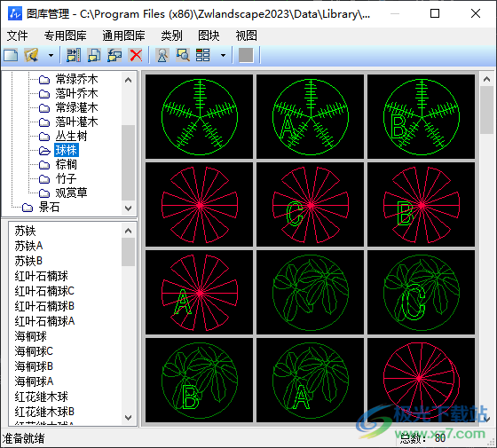
Task: Click the magnifier search blocks icon
Action: click(x=183, y=55)
